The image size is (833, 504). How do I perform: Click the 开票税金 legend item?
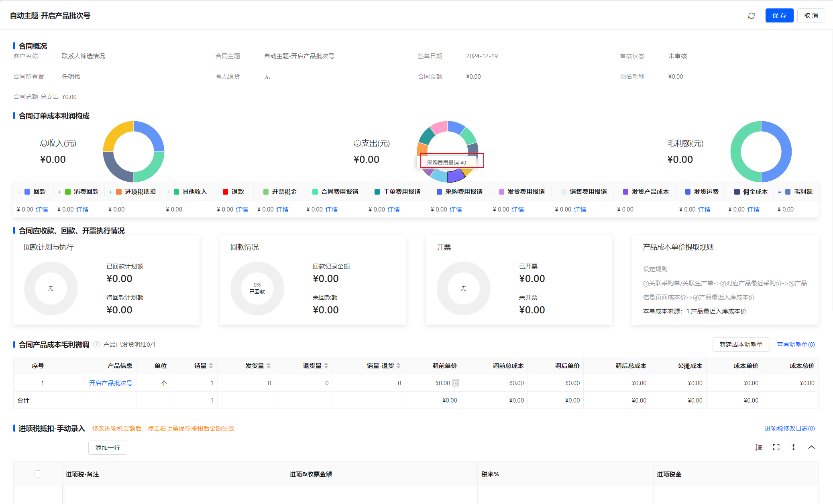coord(284,192)
